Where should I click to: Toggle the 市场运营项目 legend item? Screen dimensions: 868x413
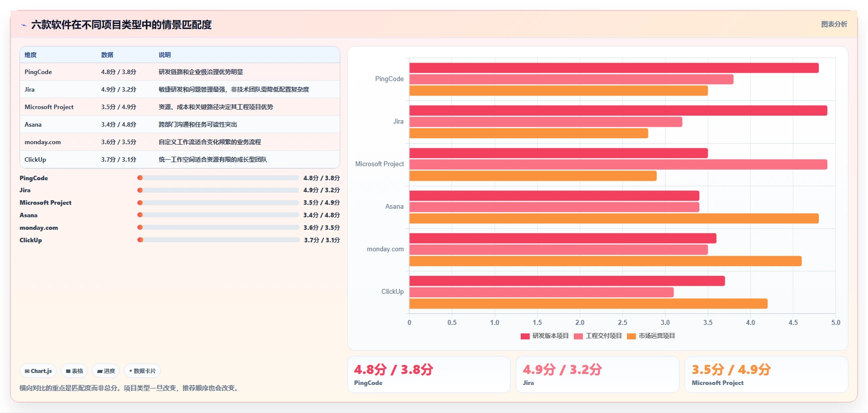point(651,336)
